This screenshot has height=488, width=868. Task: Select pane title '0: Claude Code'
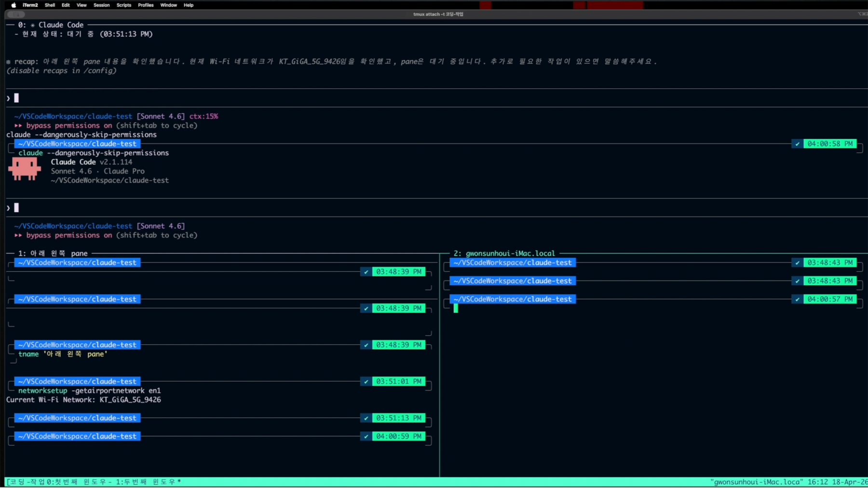click(51, 25)
